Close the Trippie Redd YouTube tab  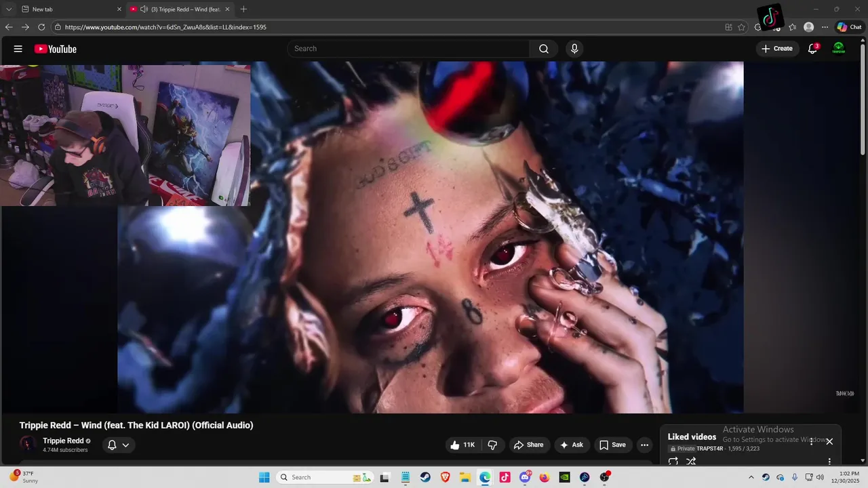[227, 9]
